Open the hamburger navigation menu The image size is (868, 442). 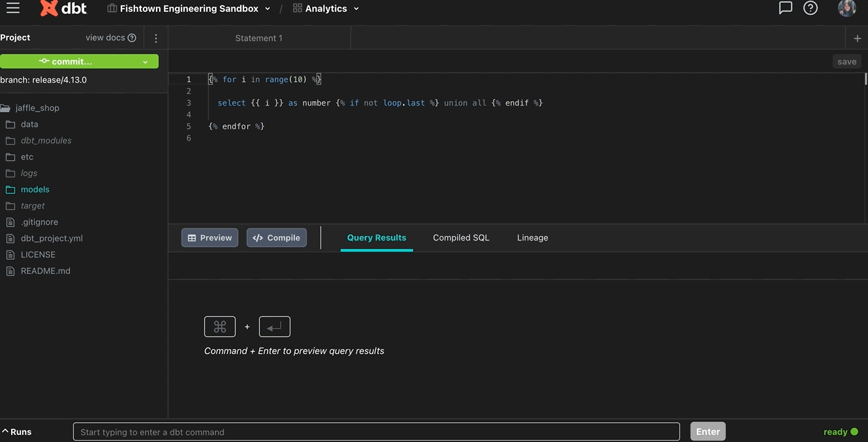pos(12,8)
